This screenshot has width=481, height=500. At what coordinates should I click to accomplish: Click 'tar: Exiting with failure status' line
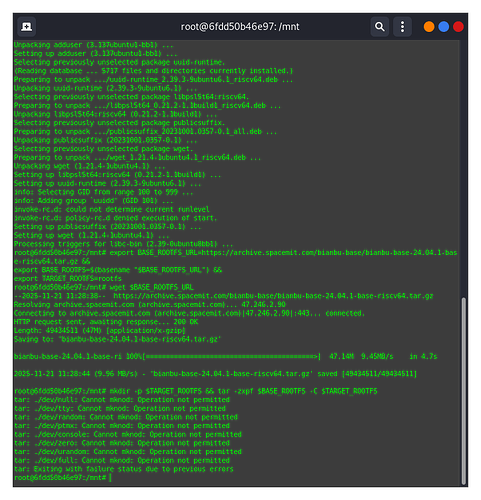pos(124,469)
